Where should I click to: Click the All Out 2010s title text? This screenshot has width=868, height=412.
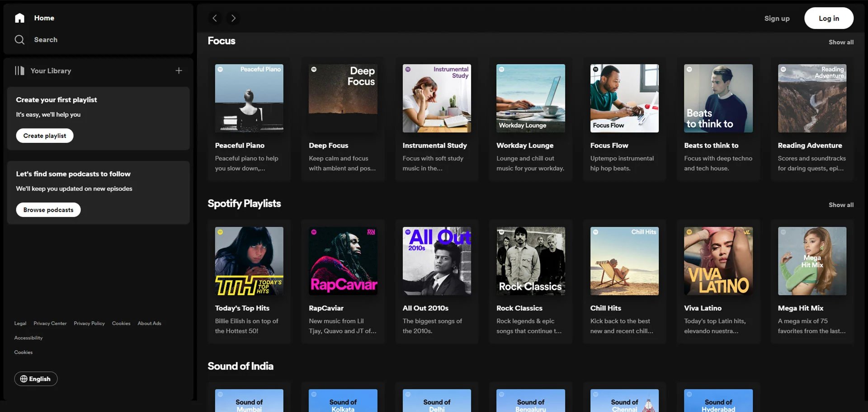click(425, 308)
